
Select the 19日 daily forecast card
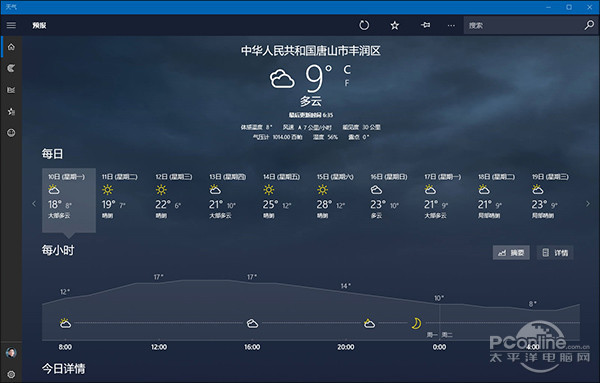tap(553, 200)
